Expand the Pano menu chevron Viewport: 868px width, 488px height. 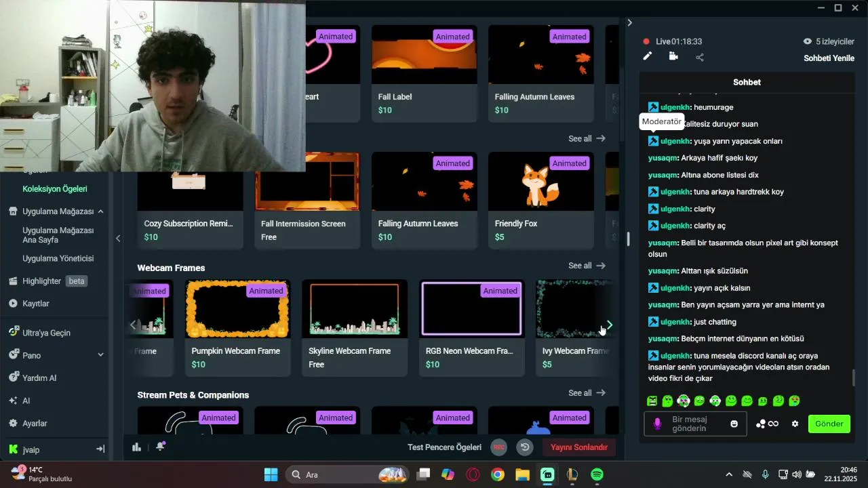tap(100, 355)
